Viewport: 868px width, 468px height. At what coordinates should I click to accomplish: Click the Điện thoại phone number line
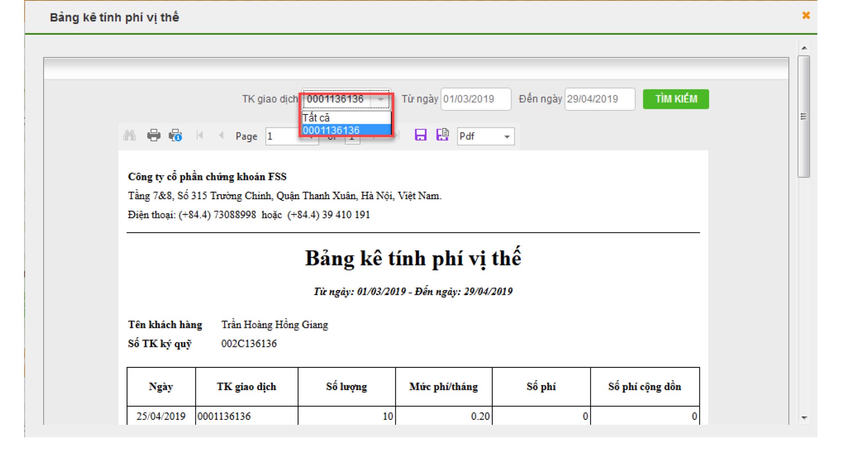249,215
